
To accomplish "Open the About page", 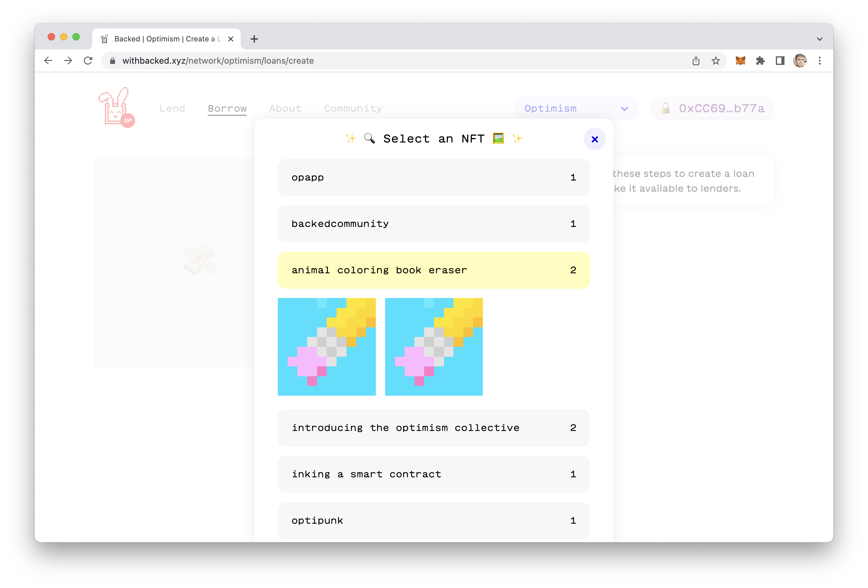I will tap(285, 108).
